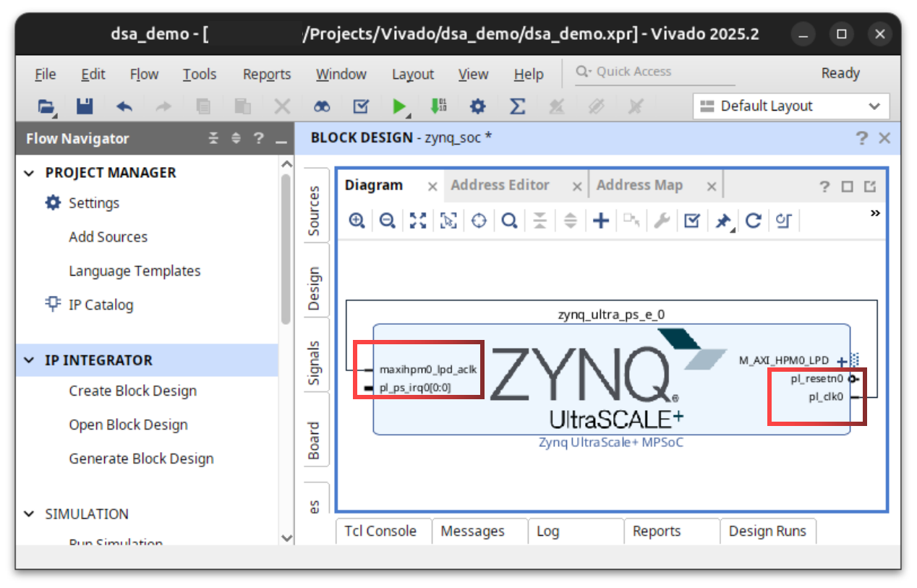Open the Tools menu

[x=199, y=74]
